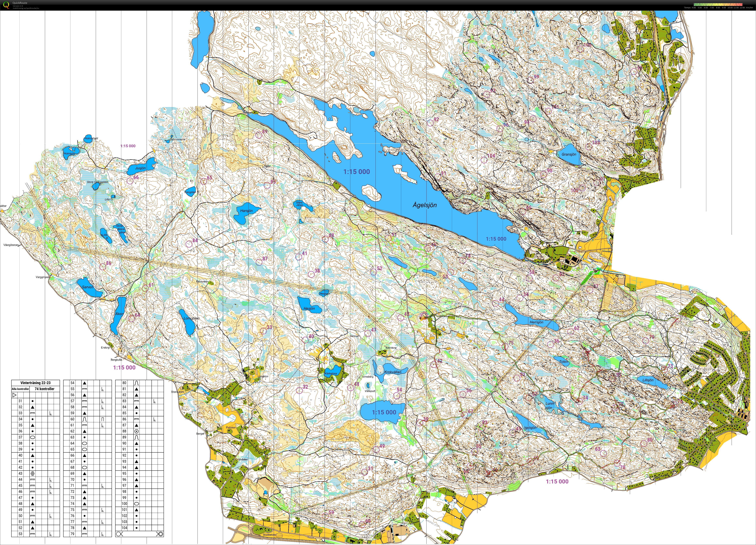Click control circle 59 on the map
This screenshot has height=545, width=756.
point(325,516)
